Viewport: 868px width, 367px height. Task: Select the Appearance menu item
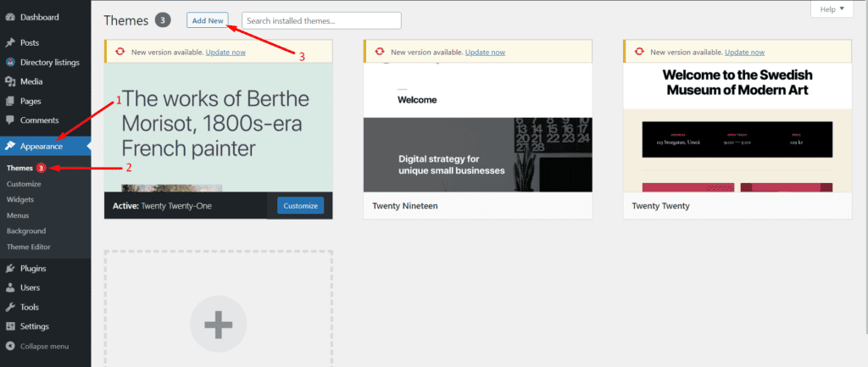pos(46,146)
